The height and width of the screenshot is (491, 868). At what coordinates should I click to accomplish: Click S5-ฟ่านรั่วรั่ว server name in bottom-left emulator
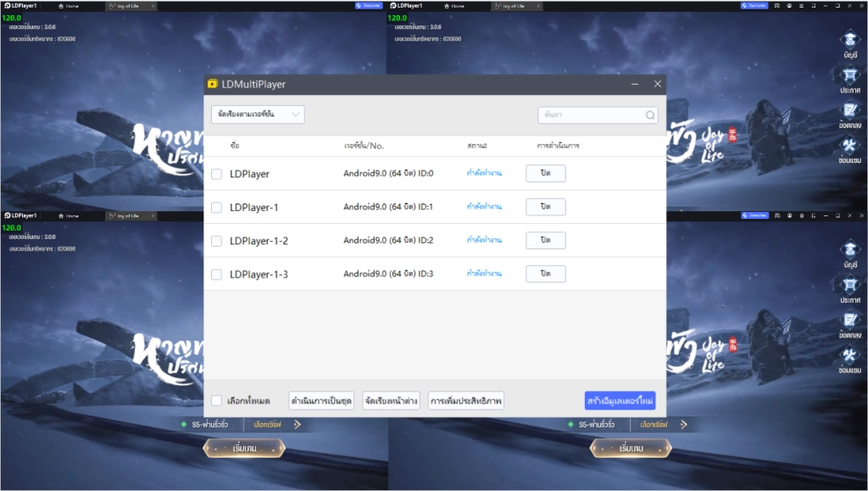click(210, 425)
